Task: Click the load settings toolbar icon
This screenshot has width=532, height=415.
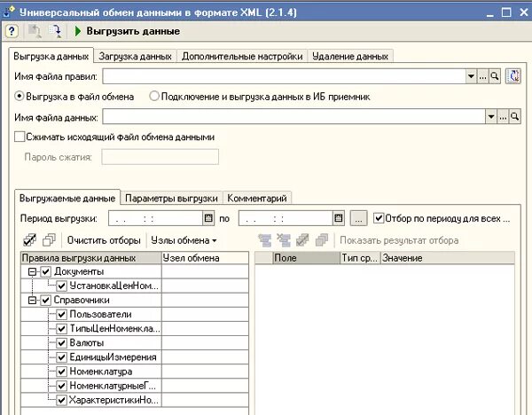Action: pyautogui.click(x=35, y=31)
